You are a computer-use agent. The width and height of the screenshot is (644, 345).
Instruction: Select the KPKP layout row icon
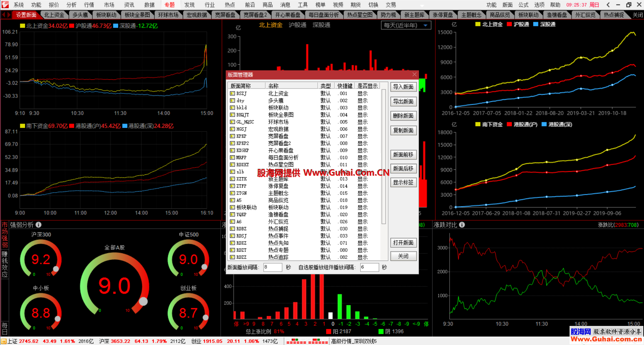tap(232, 136)
